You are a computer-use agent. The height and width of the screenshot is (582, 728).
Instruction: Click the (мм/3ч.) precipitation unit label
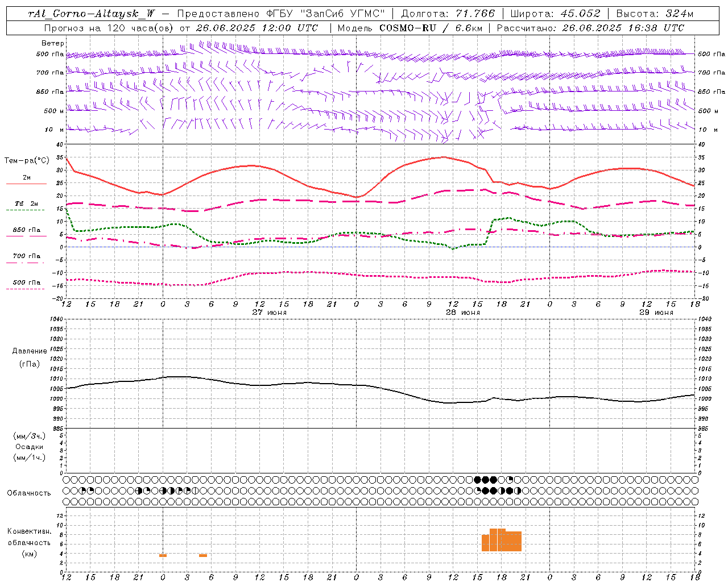[29, 436]
